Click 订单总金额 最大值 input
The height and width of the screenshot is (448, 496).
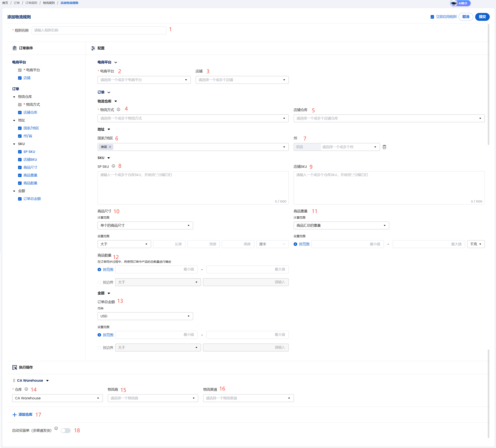tap(248, 335)
